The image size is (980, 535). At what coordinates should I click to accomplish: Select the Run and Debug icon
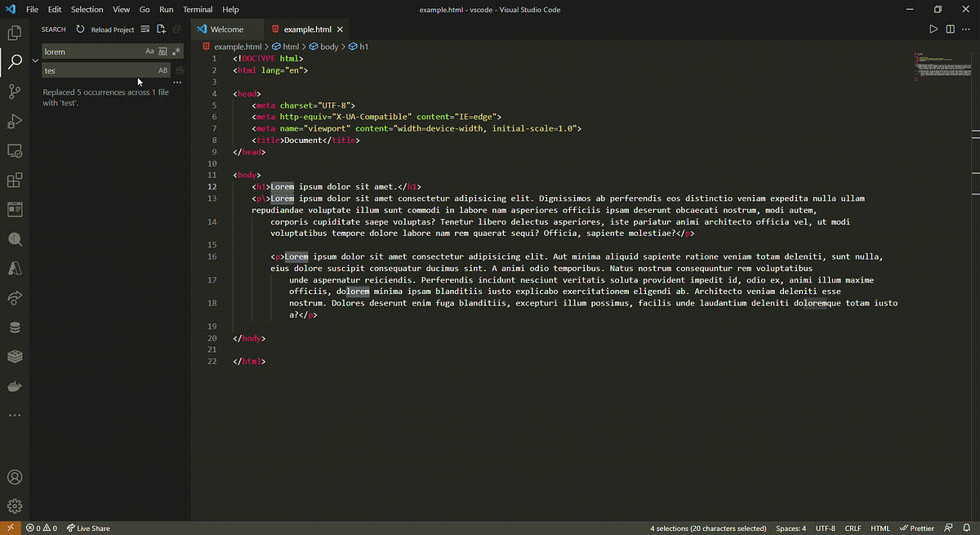[14, 122]
